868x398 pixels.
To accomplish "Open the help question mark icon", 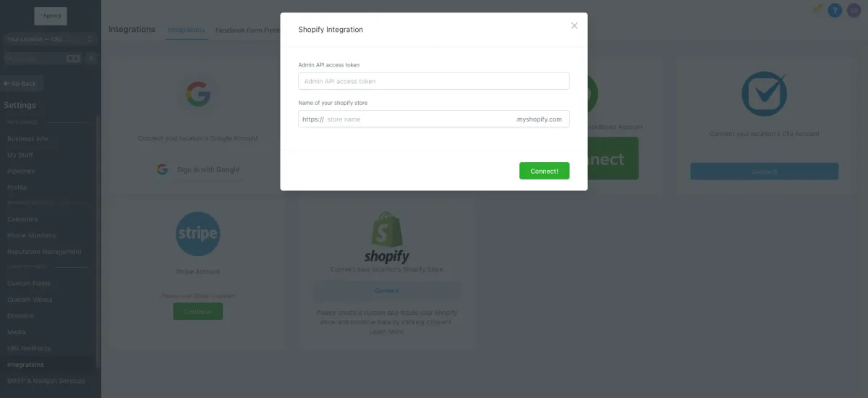I will point(835,10).
